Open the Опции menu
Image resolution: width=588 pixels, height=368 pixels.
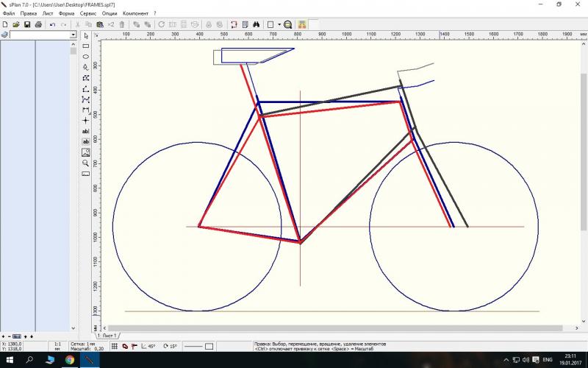click(110, 13)
